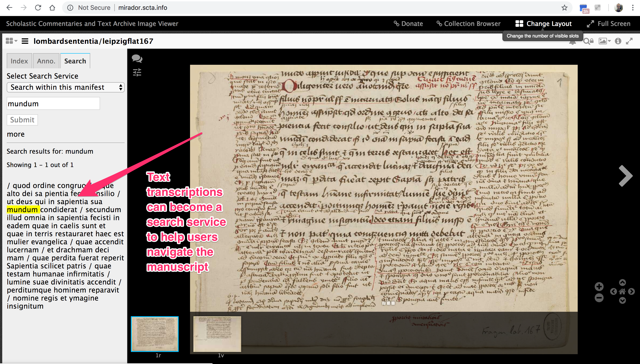
Task: Pan image up with arrow
Action: [622, 282]
